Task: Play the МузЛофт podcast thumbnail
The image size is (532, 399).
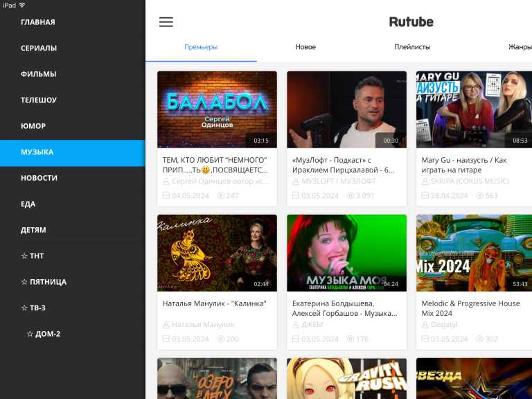Action: tap(347, 109)
